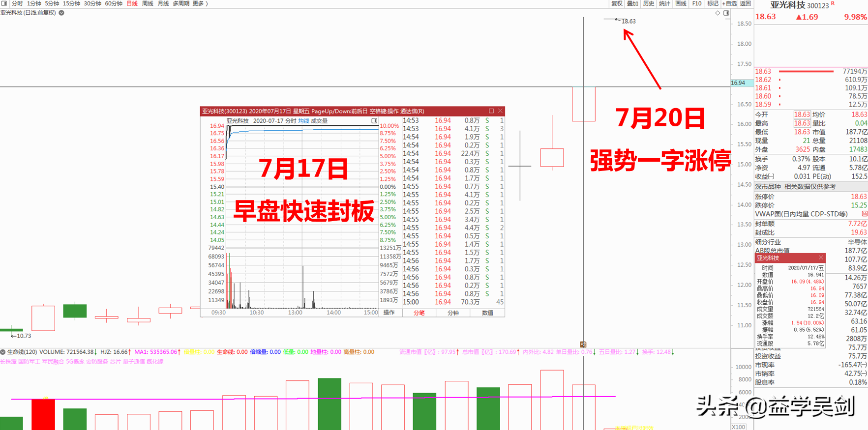Image resolution: width=868 pixels, height=430 pixels.
Task: Click the 标记 mark button
Action: pyautogui.click(x=713, y=3)
